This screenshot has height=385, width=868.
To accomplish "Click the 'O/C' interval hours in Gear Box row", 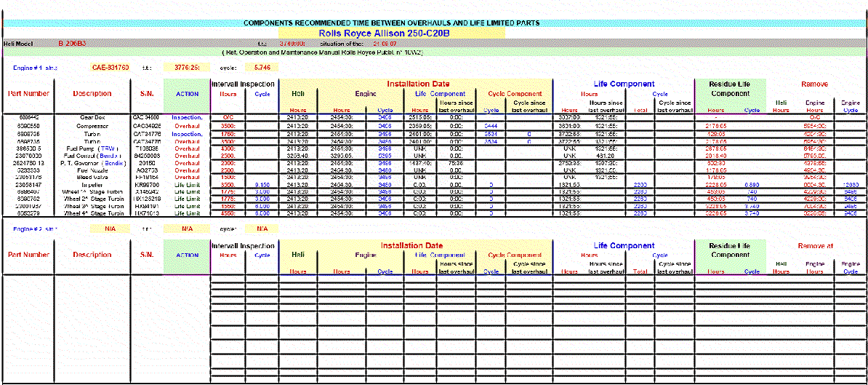I will [x=228, y=117].
